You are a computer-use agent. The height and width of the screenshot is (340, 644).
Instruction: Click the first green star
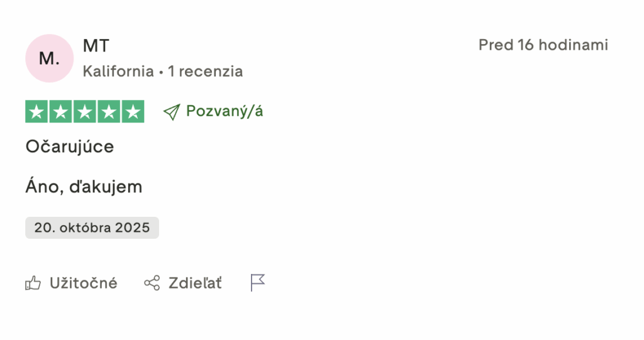pos(37,112)
